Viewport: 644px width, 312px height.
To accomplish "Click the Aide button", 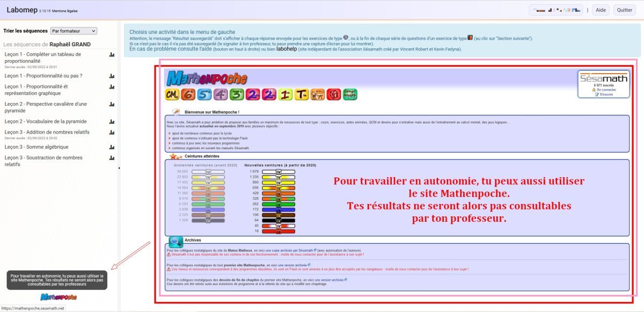I will pos(601,10).
